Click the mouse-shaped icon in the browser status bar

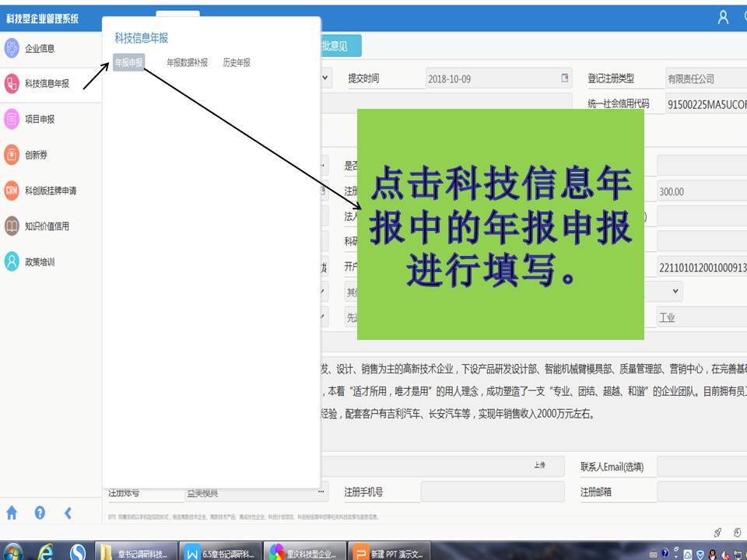[x=738, y=532]
